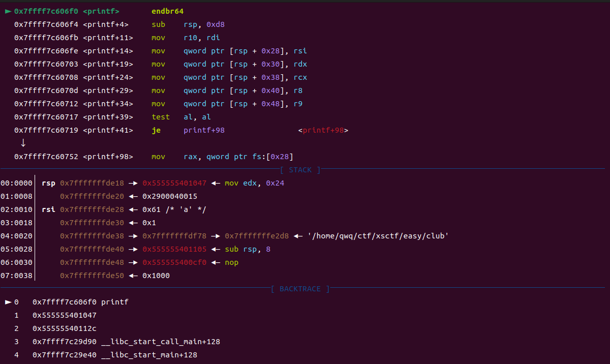
Task: Click the backtrace address 0x7ffff7c29d90
Action: coord(64,342)
